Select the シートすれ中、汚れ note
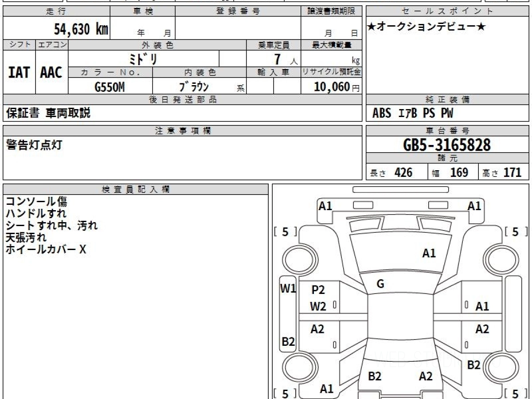The width and height of the screenshot is (532, 399). click(x=51, y=226)
